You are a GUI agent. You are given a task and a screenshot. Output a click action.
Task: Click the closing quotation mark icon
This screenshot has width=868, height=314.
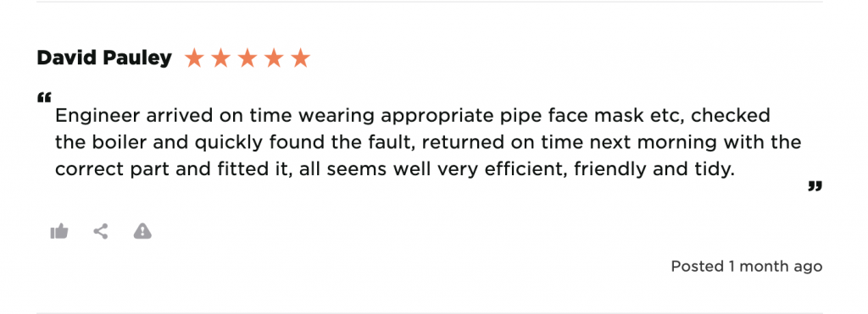click(815, 186)
